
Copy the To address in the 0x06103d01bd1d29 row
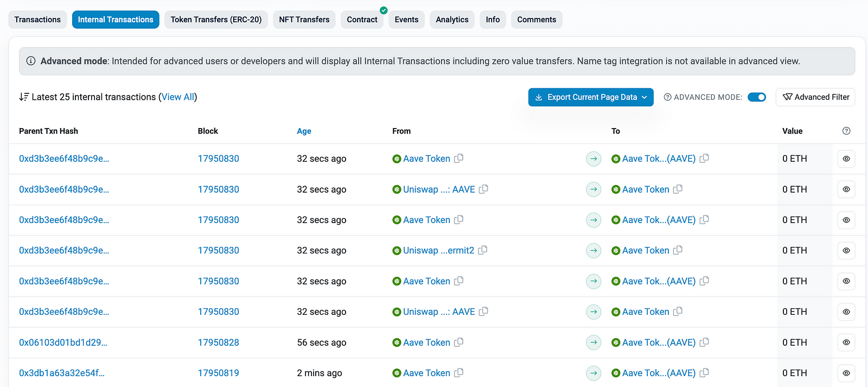(704, 342)
